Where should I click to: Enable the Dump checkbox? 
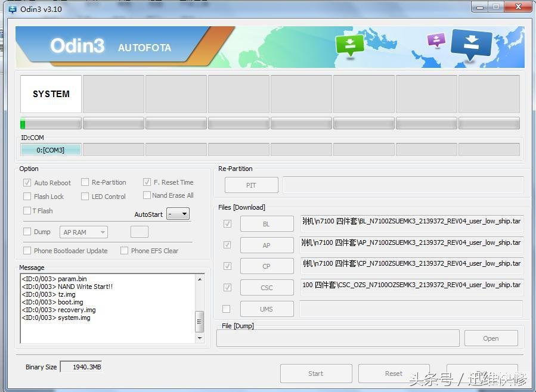pos(27,232)
